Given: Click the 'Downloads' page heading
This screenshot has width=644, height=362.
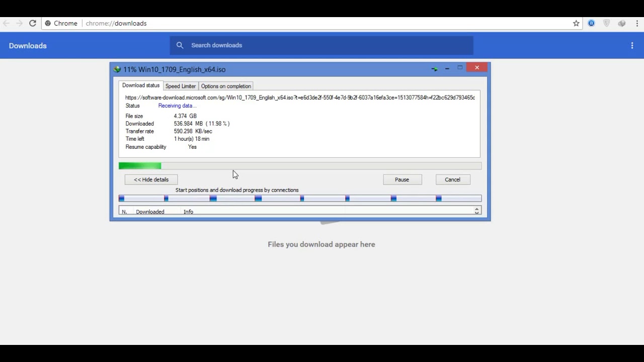Looking at the screenshot, I should click(28, 46).
